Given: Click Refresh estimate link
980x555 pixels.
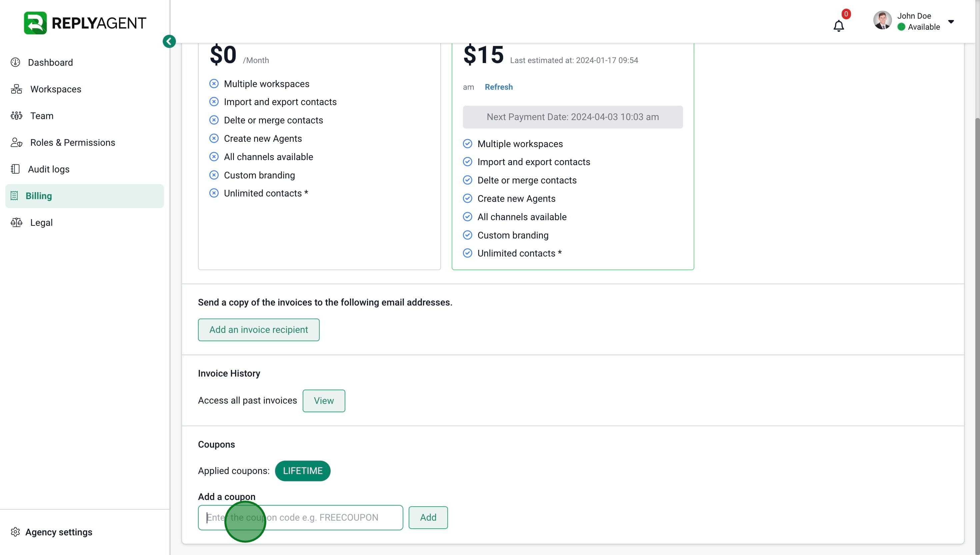Looking at the screenshot, I should click(499, 87).
